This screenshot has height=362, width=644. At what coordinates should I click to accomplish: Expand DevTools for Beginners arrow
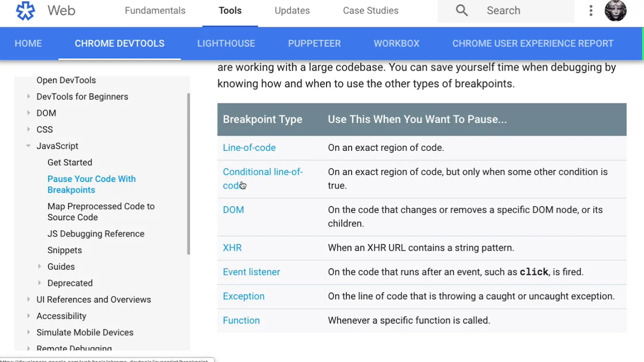point(28,97)
